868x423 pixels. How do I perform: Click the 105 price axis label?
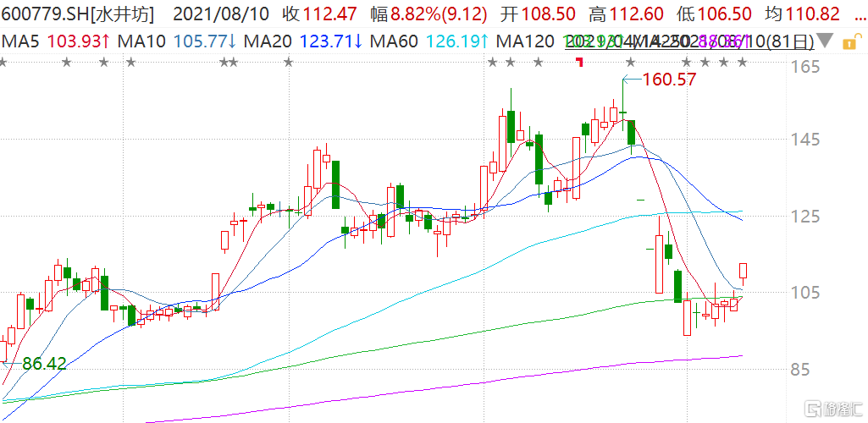click(x=803, y=292)
